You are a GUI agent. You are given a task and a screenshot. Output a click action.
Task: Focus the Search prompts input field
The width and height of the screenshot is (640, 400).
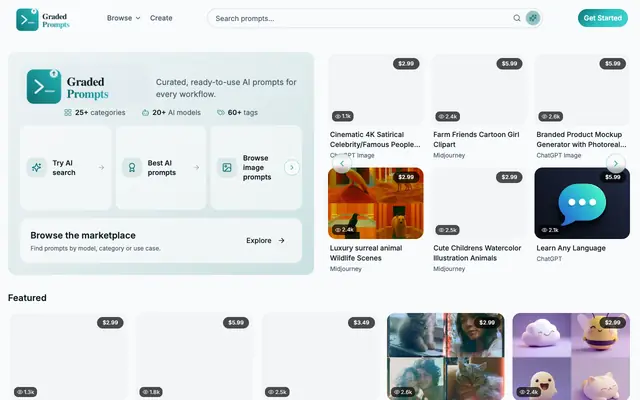pos(361,18)
